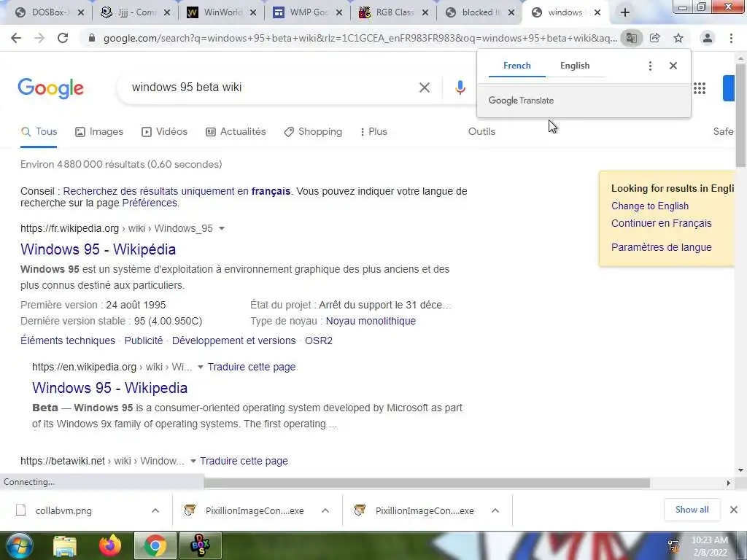
Task: Select French in the translate popup
Action: pos(517,66)
